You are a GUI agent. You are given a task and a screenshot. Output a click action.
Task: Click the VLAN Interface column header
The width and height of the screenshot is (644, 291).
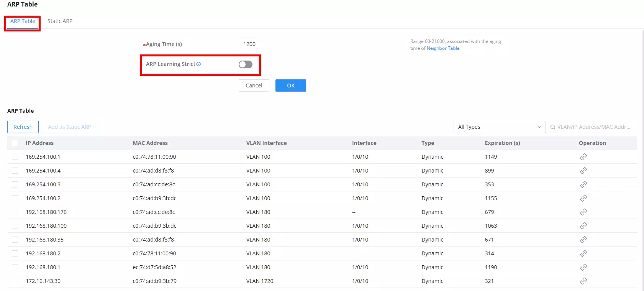point(266,143)
